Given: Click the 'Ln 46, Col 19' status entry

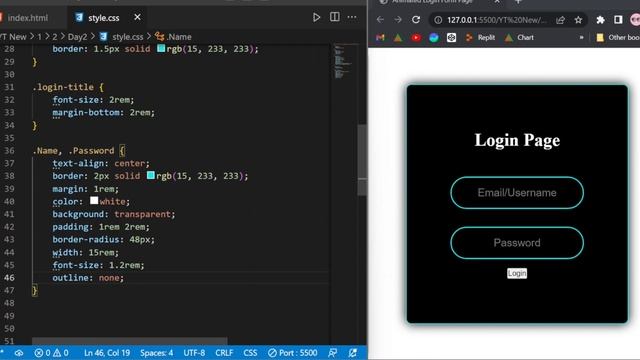Looking at the screenshot, I should click(x=107, y=353).
